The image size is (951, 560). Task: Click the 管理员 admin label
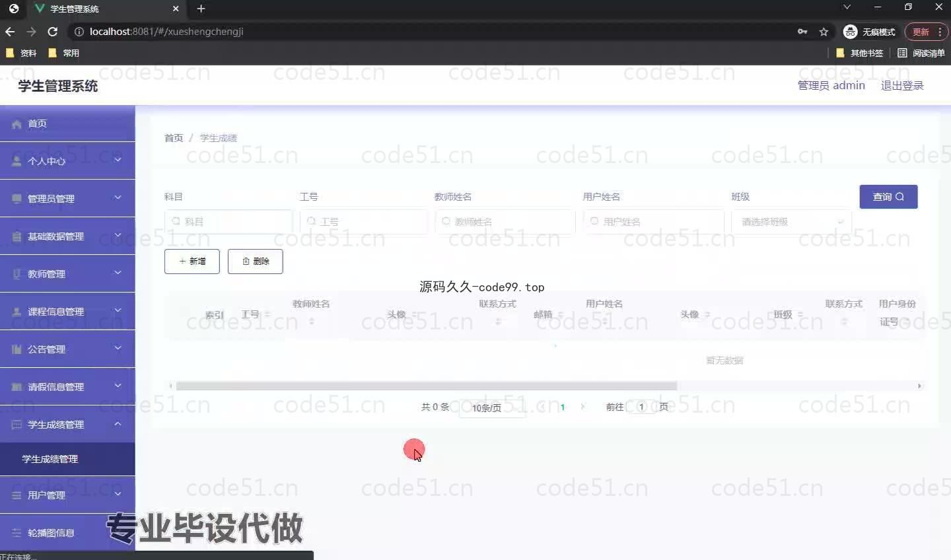coord(831,86)
